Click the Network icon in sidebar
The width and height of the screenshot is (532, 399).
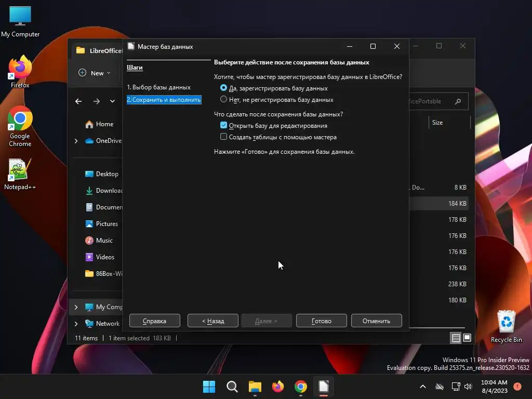click(x=89, y=324)
